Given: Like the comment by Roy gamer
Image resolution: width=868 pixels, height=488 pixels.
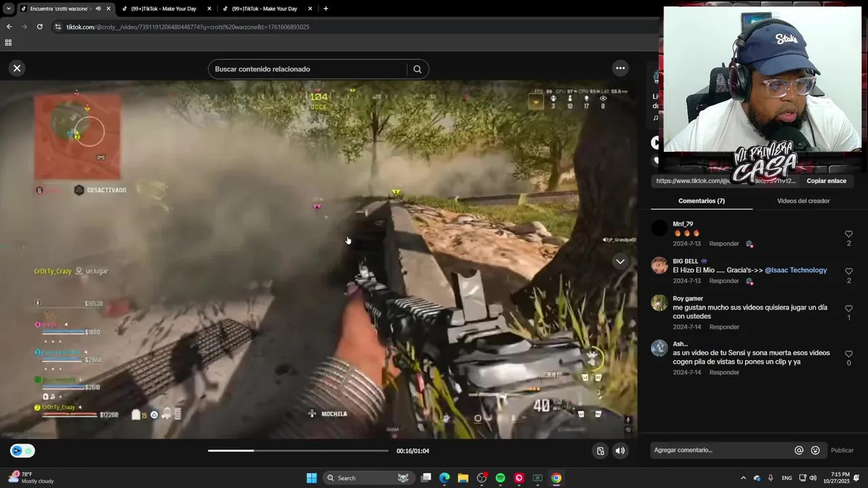Looking at the screenshot, I should pyautogui.click(x=848, y=308).
